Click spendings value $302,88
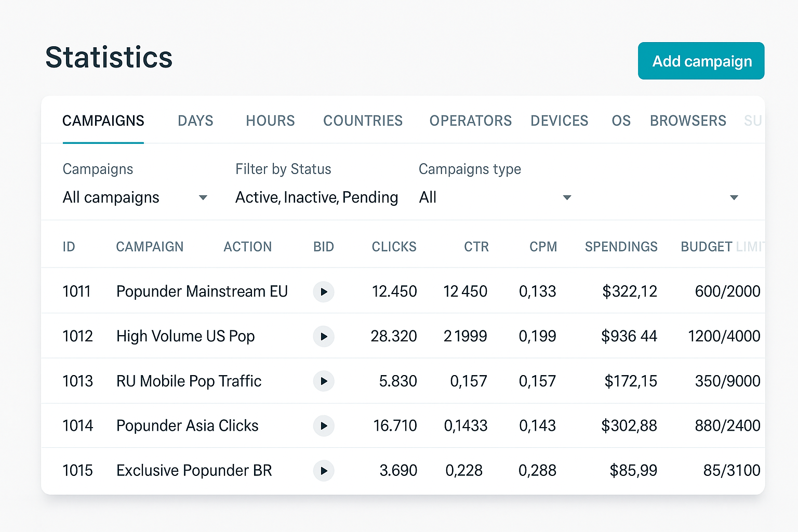The image size is (798, 532). pyautogui.click(x=629, y=425)
